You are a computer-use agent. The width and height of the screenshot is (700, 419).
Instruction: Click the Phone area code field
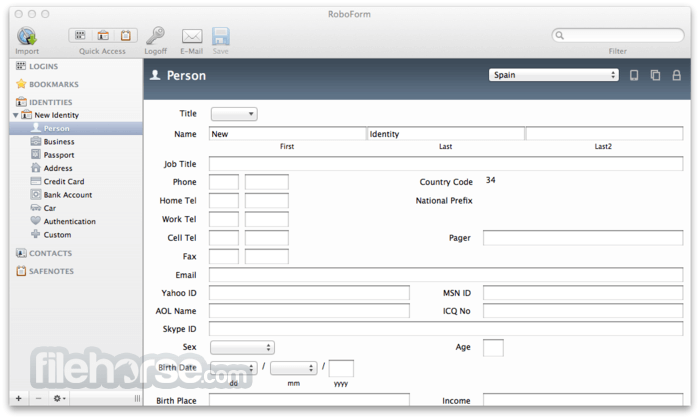click(x=224, y=182)
